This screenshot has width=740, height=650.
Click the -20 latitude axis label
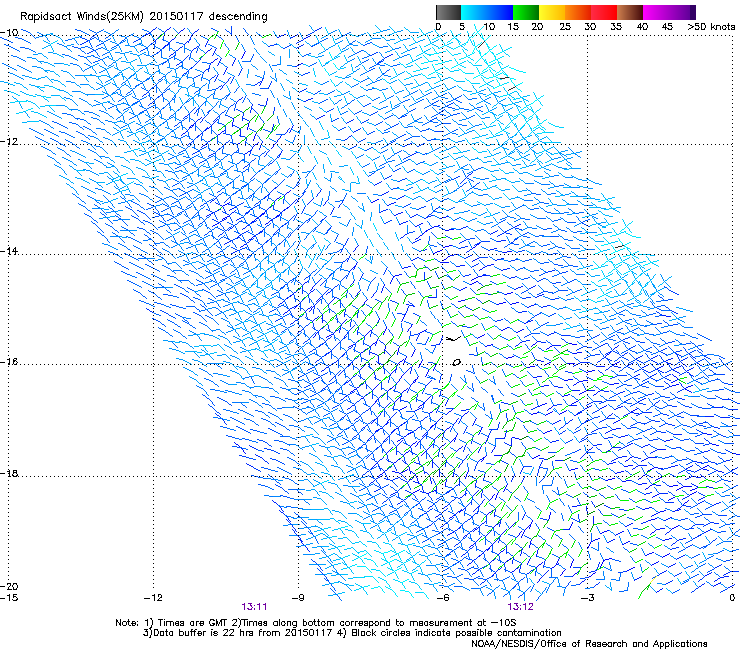point(9,586)
